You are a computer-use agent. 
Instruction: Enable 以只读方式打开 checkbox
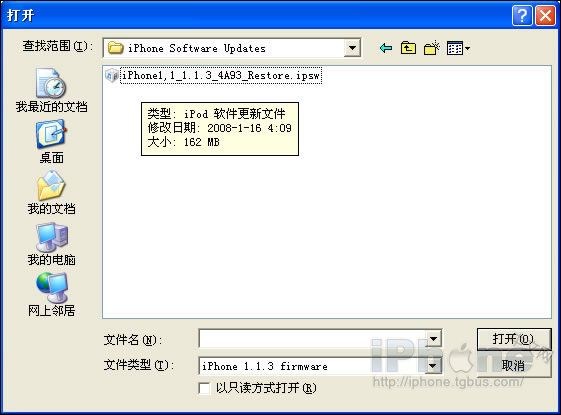(x=204, y=388)
